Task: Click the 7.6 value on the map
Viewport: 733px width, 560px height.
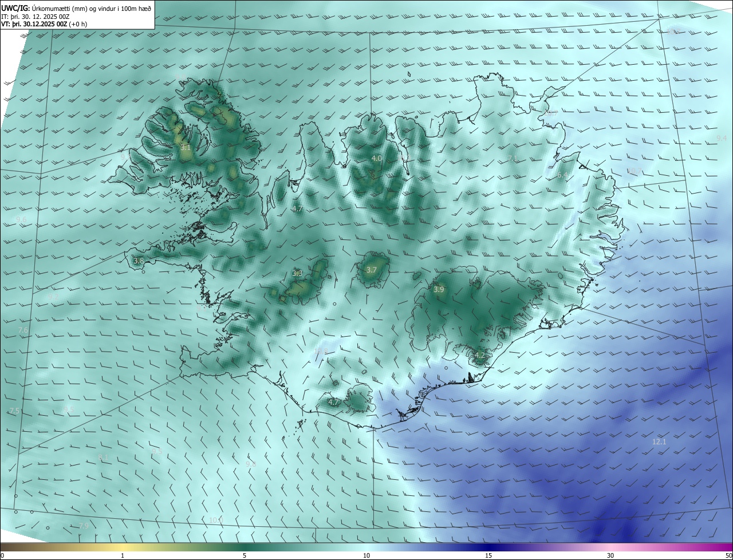Action: click(x=23, y=330)
